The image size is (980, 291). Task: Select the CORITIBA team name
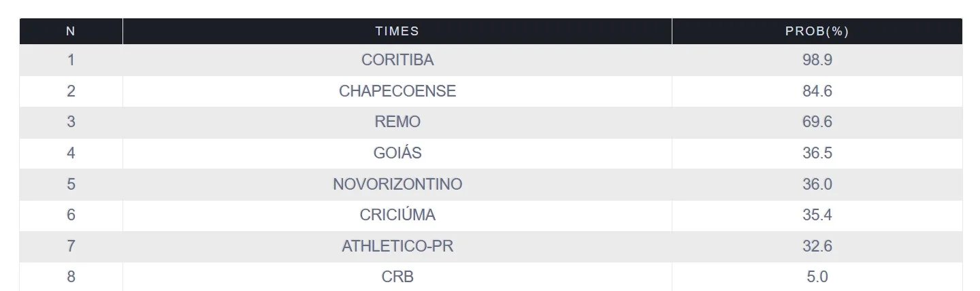click(x=397, y=60)
